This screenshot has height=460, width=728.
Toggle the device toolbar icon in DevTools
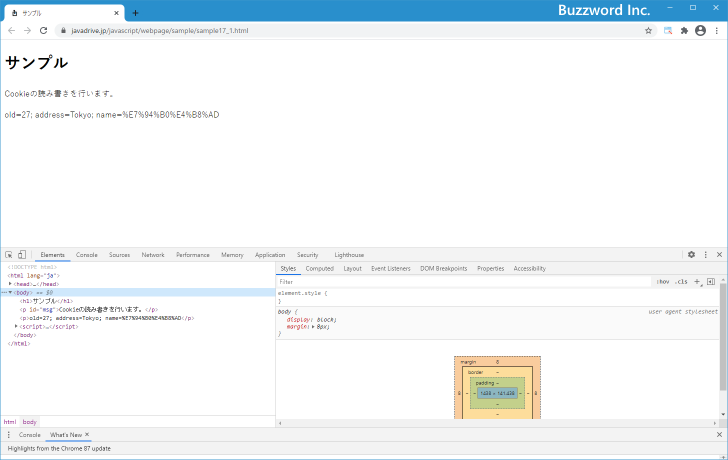tap(22, 254)
